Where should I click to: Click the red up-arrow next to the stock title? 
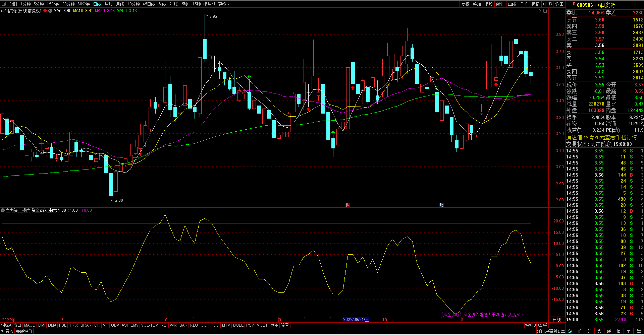(x=45, y=11)
